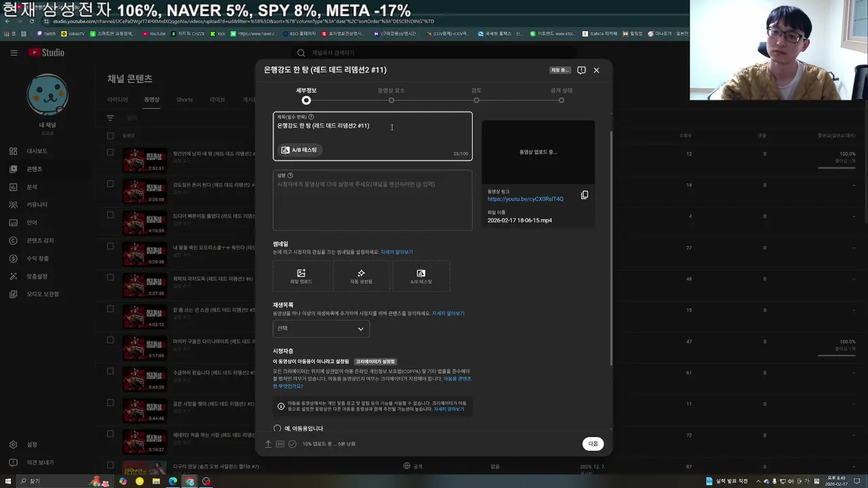
Task: Switch to the 아이디어 content tab
Action: coord(117,100)
